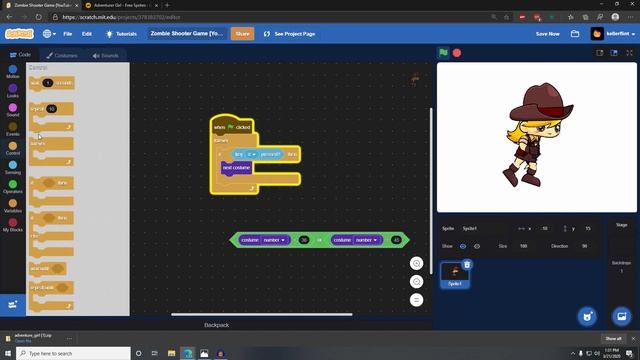The width and height of the screenshot is (640, 360).
Task: Click the sprite Size field
Action: [524, 246]
